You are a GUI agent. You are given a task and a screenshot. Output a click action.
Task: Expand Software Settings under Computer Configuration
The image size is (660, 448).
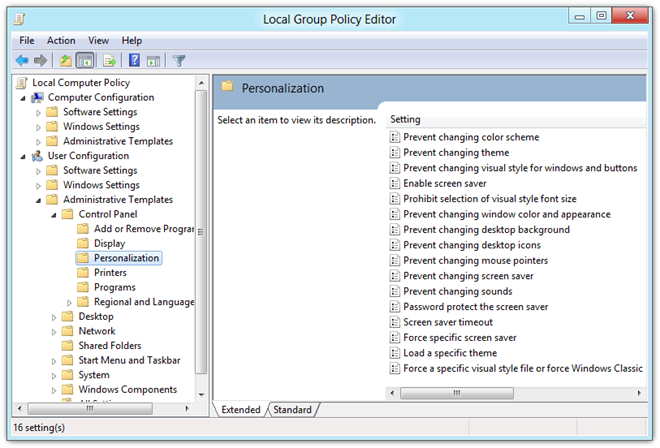click(38, 113)
